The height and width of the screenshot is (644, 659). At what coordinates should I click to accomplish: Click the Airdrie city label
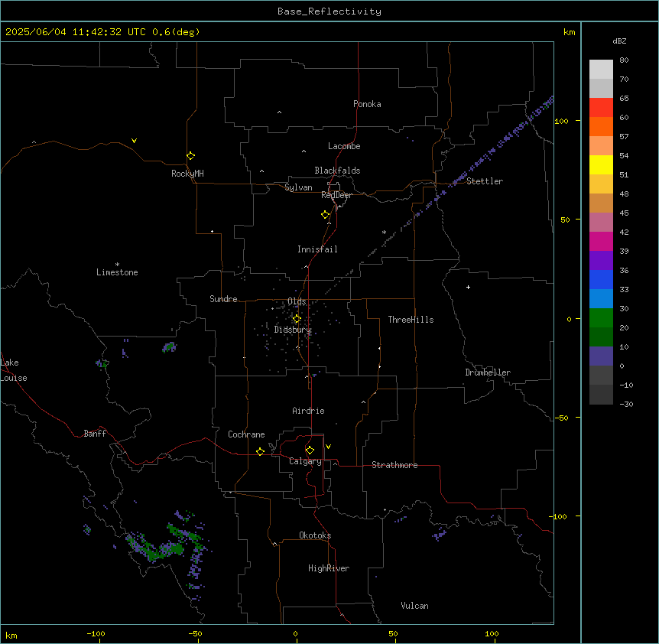[308, 411]
